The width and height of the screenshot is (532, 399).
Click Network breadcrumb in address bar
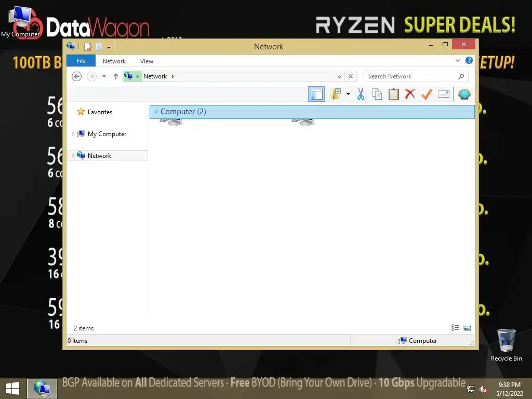tap(155, 76)
